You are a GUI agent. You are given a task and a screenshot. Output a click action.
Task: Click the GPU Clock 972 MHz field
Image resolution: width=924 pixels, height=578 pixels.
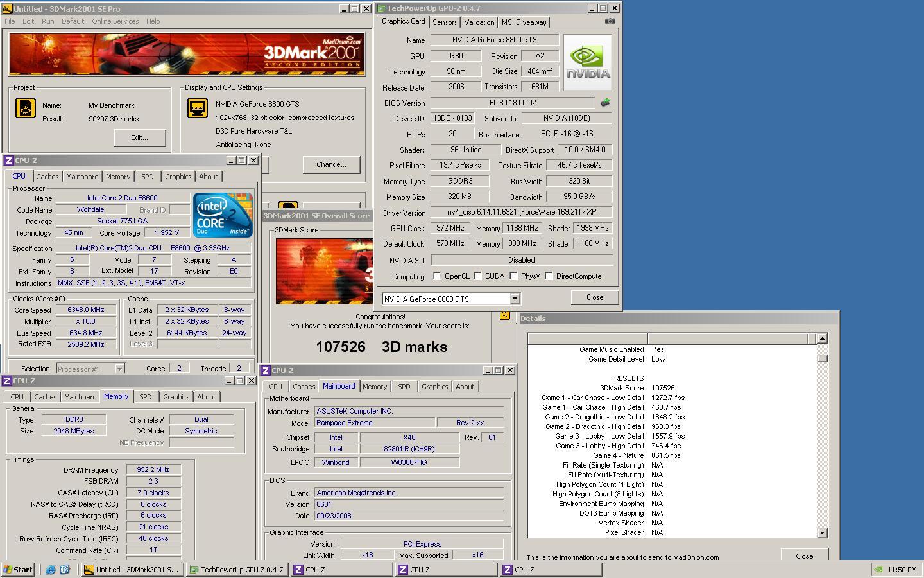click(x=452, y=228)
